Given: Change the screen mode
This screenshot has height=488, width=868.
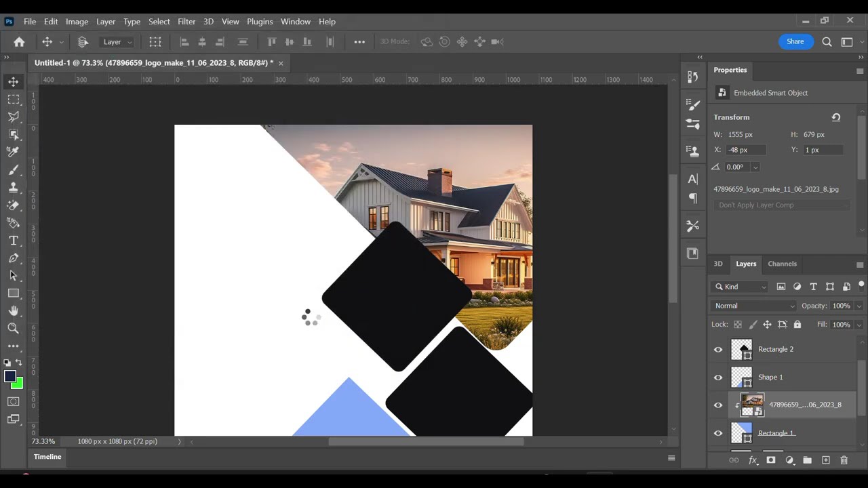Looking at the screenshot, I should pyautogui.click(x=14, y=420).
